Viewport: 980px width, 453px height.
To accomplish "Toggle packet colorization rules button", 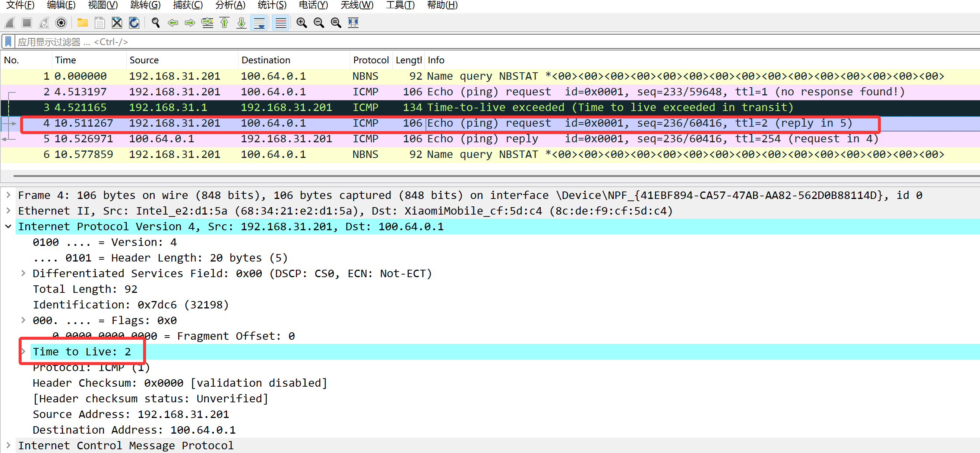I will click(281, 23).
